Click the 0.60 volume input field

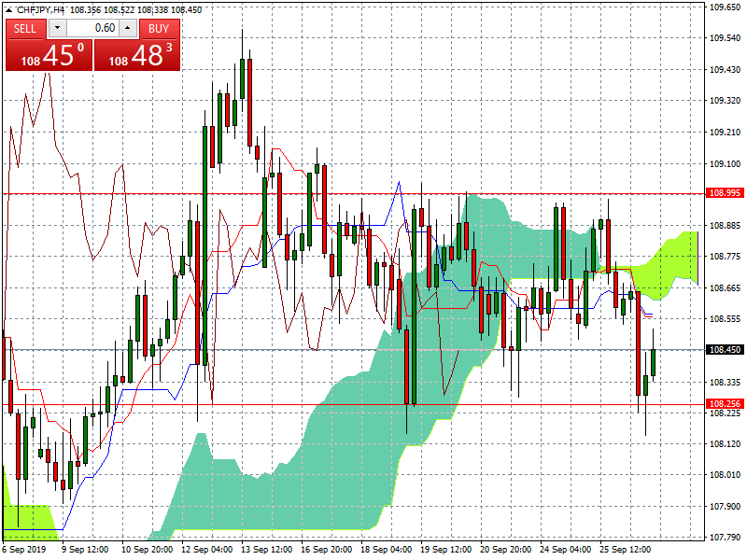tap(92, 28)
